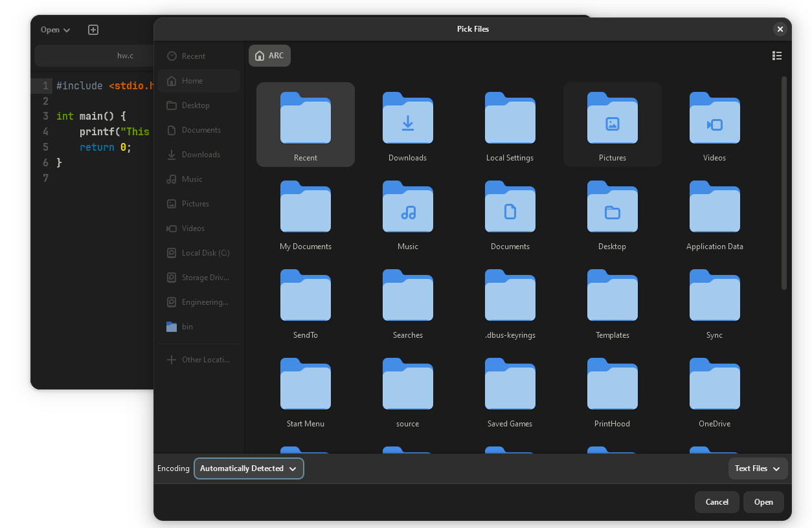Viewport: 812px width, 528px height.
Task: Select the Application Data folder
Action: click(x=715, y=214)
